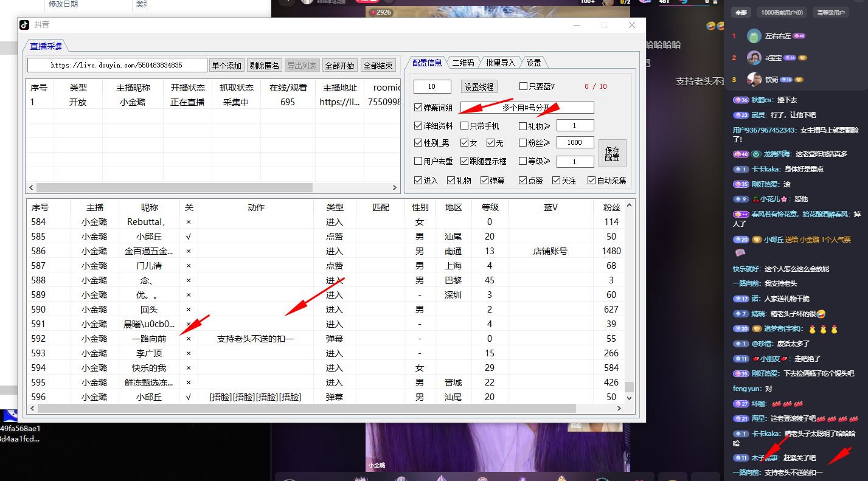The height and width of the screenshot is (481, 868).
Task: Click the 单个添加 button
Action: pyautogui.click(x=227, y=66)
